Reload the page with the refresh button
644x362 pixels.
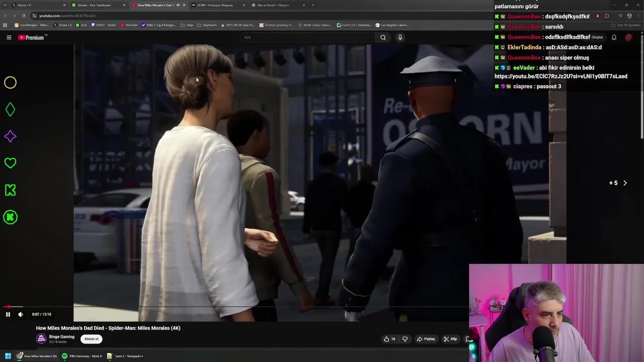pos(23,16)
